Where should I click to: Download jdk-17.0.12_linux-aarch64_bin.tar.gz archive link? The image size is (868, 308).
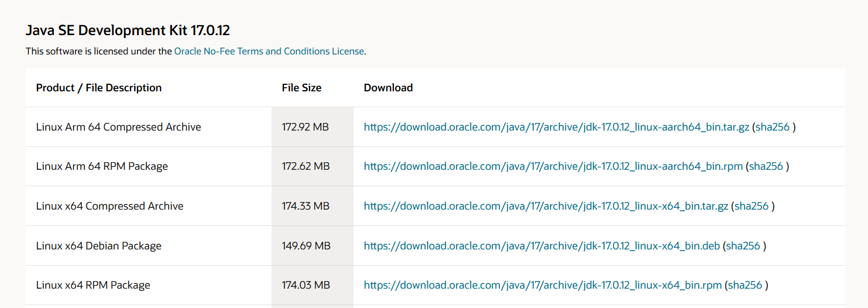(x=557, y=126)
